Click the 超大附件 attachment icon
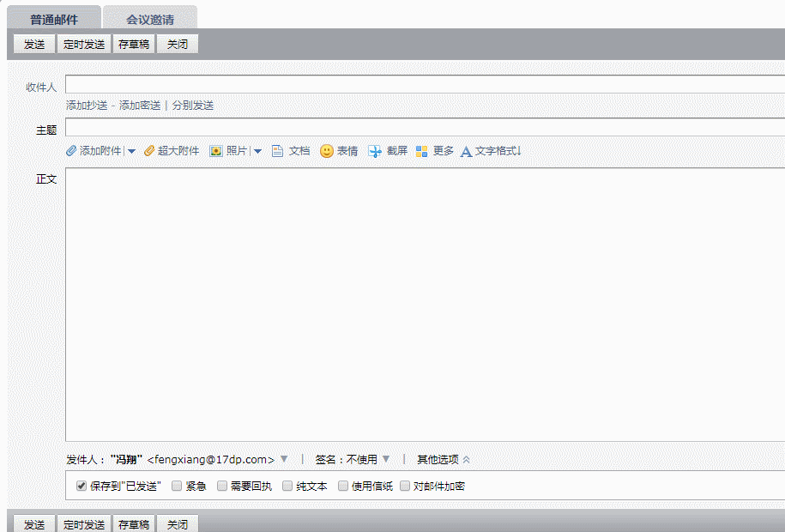 click(149, 151)
